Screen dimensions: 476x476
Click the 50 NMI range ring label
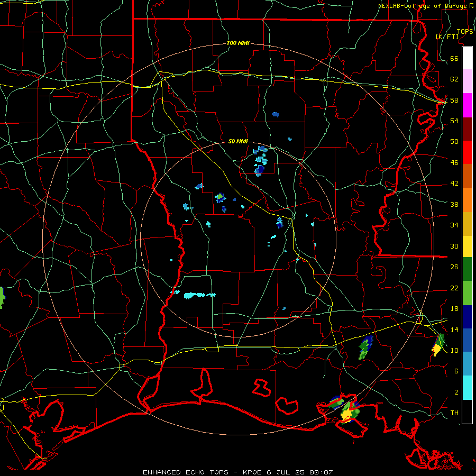[x=238, y=141]
